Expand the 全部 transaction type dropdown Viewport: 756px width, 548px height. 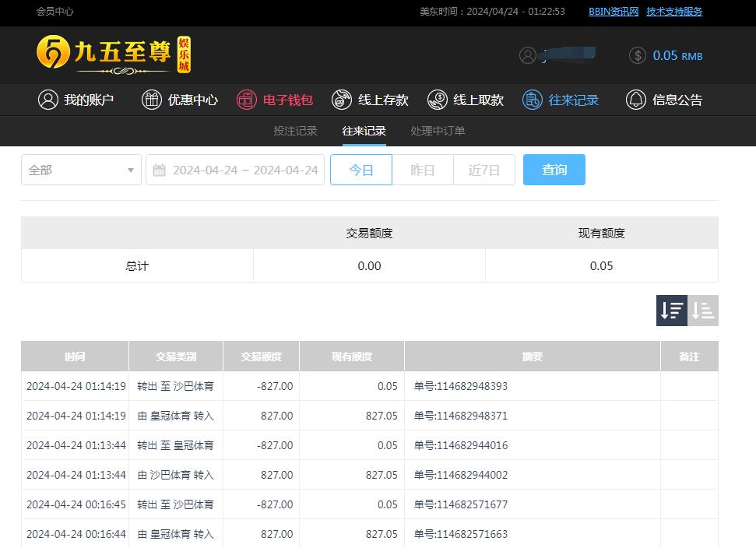click(81, 170)
